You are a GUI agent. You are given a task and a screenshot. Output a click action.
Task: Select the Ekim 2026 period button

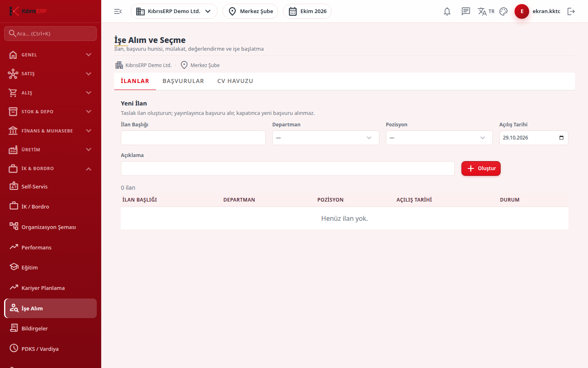(x=307, y=11)
